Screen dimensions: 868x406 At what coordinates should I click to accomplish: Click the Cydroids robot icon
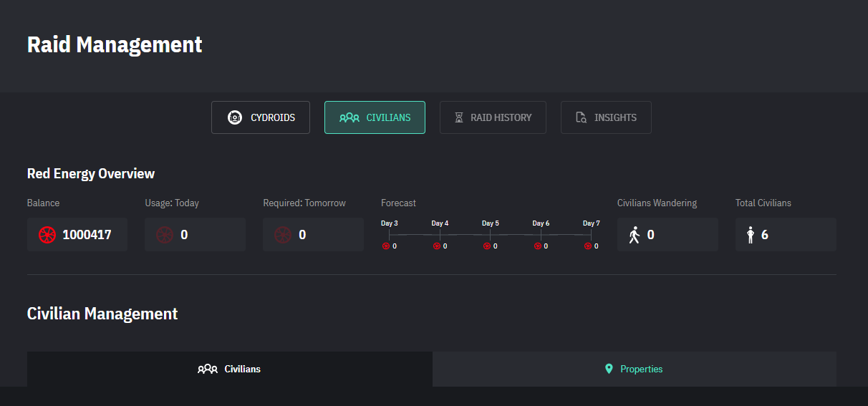234,117
